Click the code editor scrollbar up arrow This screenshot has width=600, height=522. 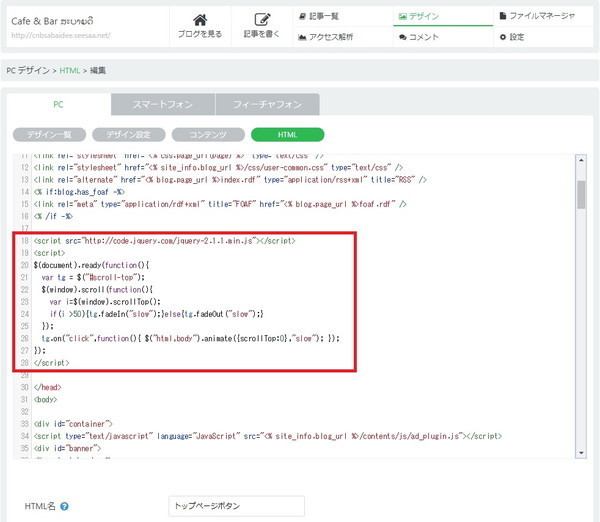tap(581, 160)
